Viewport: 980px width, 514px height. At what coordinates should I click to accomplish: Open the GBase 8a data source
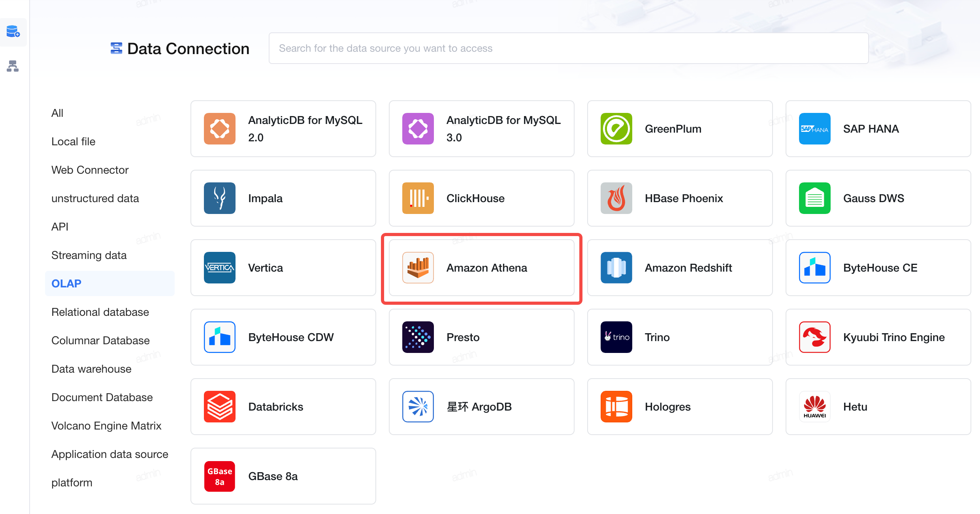pos(283,476)
